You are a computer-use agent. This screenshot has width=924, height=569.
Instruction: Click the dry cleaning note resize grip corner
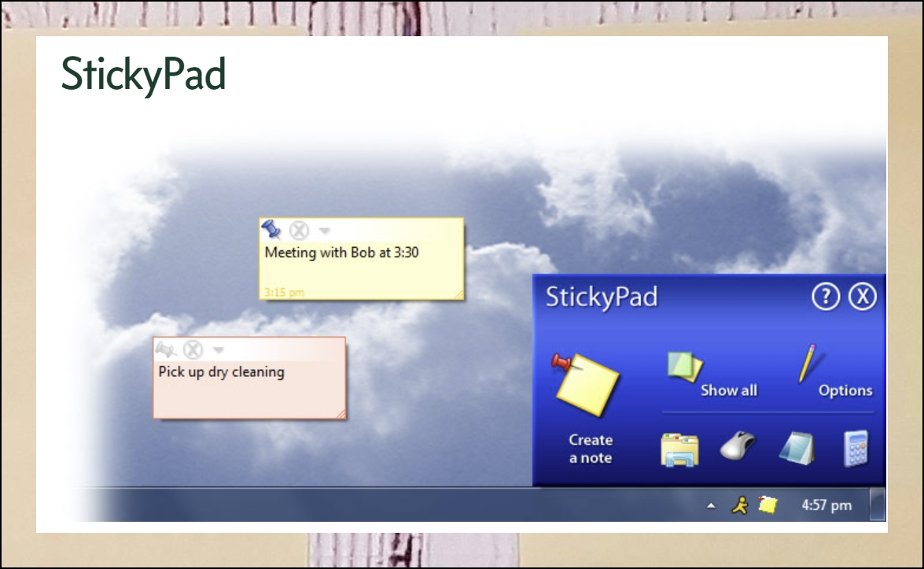pos(340,413)
